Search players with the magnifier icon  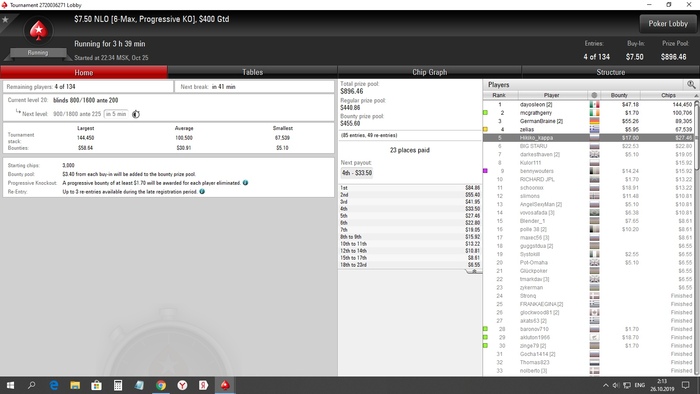click(691, 84)
